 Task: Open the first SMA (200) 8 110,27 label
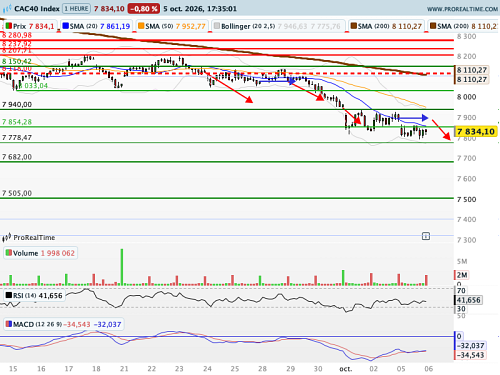tap(387, 26)
